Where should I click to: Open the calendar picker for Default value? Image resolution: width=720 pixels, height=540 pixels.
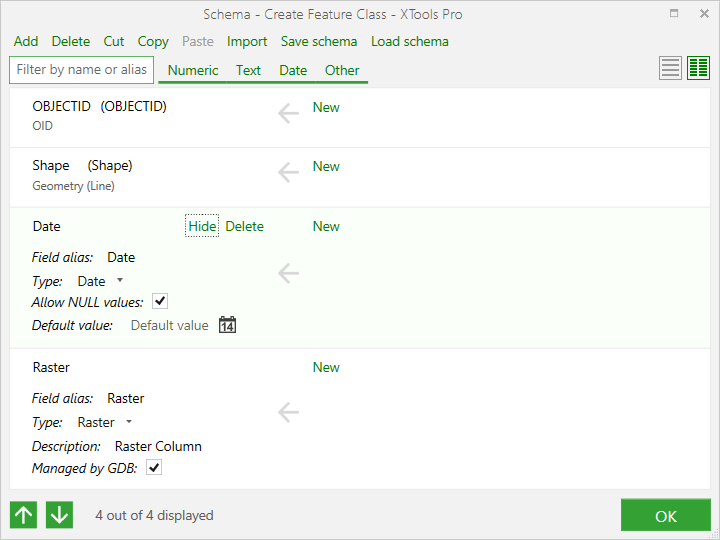[x=227, y=325]
